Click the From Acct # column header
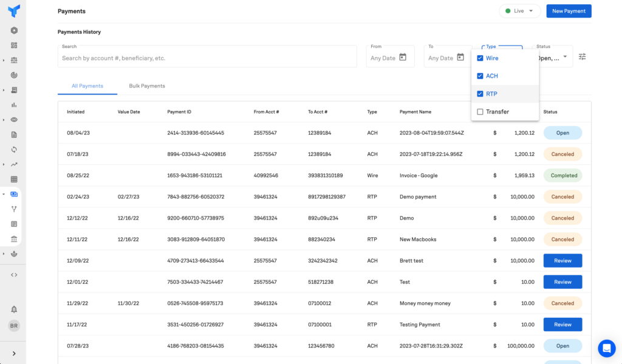The height and width of the screenshot is (364, 622). point(266,112)
